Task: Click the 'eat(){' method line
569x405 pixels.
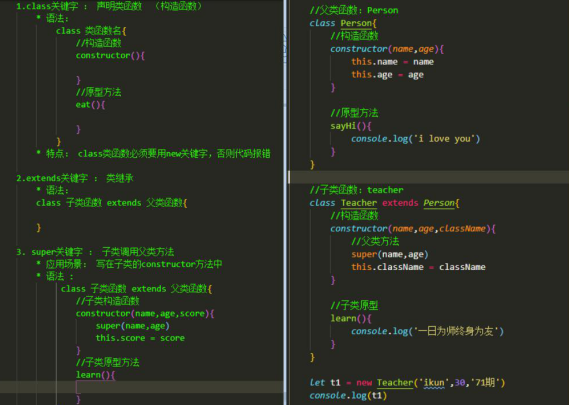Action: click(x=90, y=105)
